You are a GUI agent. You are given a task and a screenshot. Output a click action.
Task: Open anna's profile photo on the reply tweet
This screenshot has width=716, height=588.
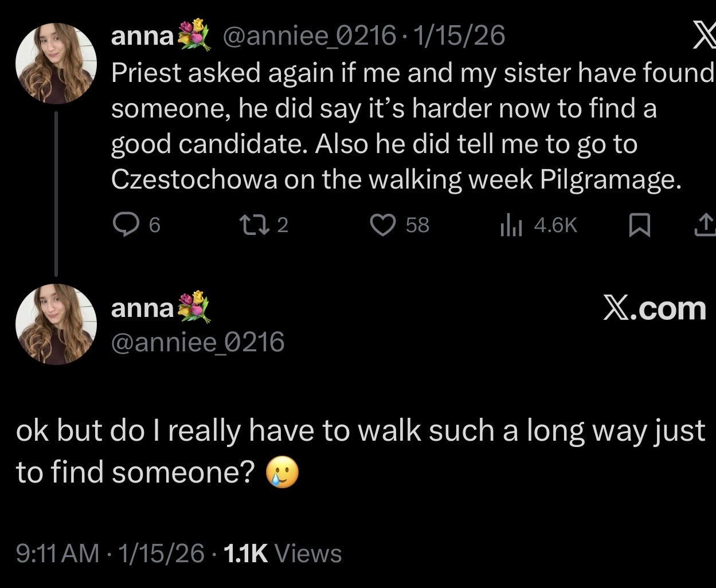point(56,324)
